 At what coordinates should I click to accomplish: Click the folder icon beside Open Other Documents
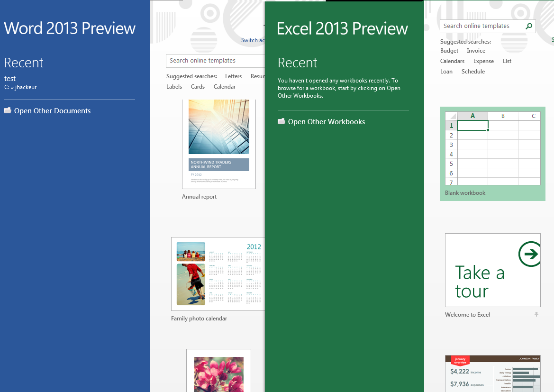point(8,110)
